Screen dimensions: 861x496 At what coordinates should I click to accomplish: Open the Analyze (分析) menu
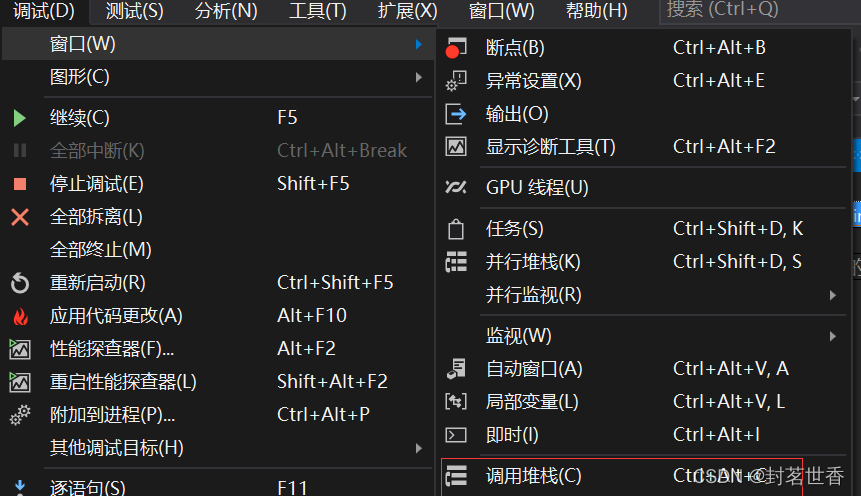pyautogui.click(x=226, y=11)
